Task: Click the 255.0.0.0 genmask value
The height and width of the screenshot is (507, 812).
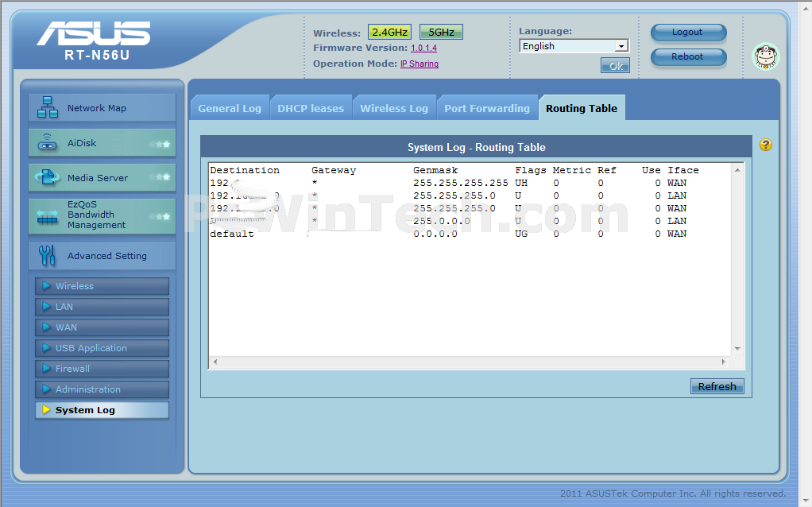Action: tap(441, 221)
